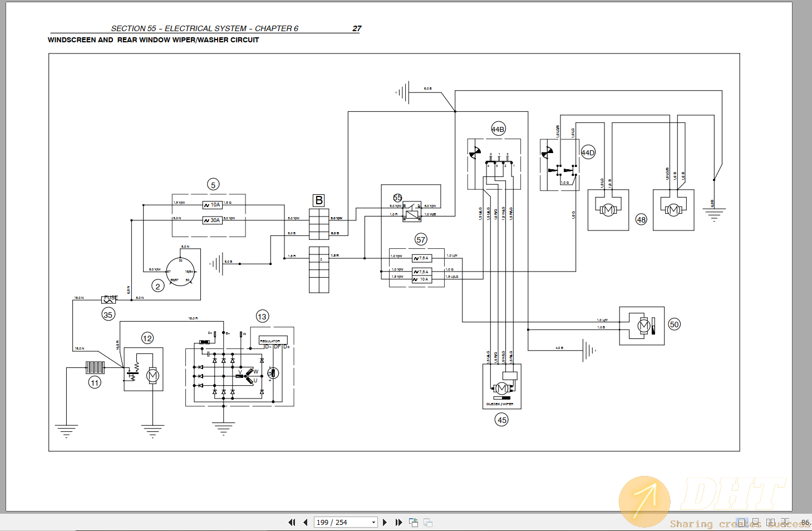Click the next view navigation icon
Viewport: 812px width, 531px height.
coord(428,522)
